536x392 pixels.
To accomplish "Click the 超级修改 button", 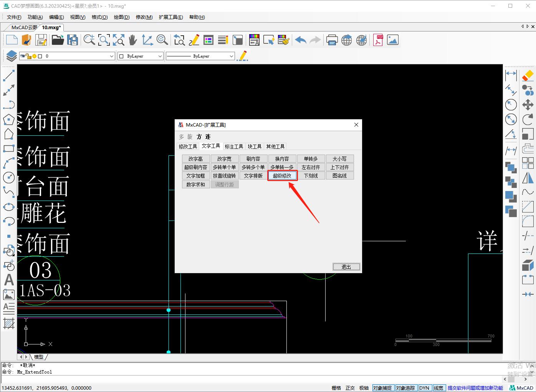I will pos(282,176).
